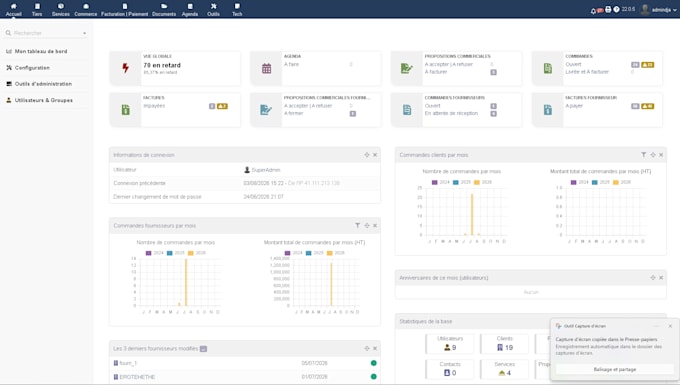Click the Commandes fournisseurs card icon

pyautogui.click(x=407, y=110)
